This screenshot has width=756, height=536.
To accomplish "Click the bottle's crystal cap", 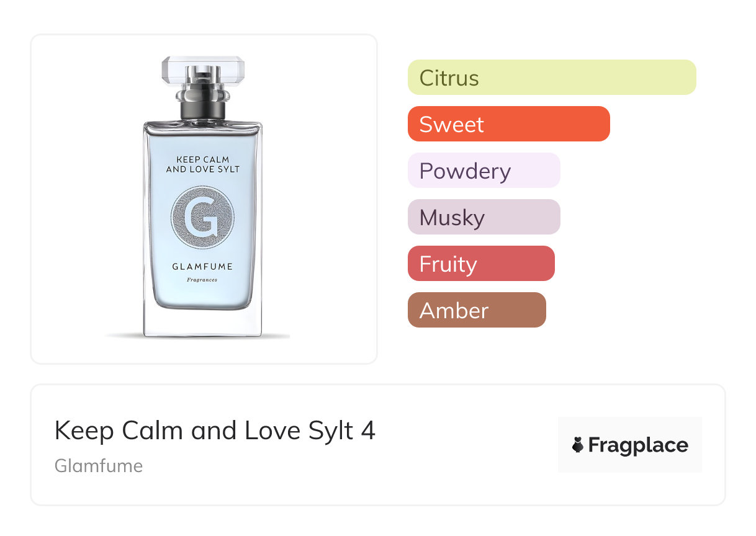I will tap(203, 69).
